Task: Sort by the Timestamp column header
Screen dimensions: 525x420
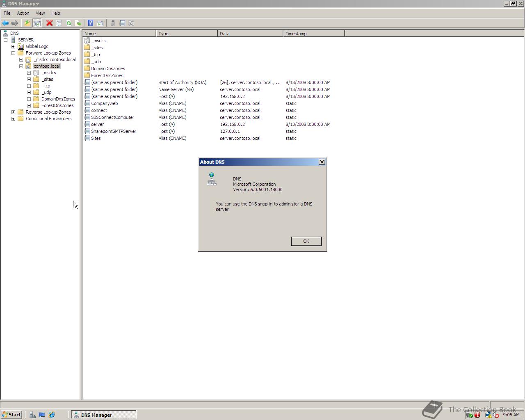Action: (314, 34)
